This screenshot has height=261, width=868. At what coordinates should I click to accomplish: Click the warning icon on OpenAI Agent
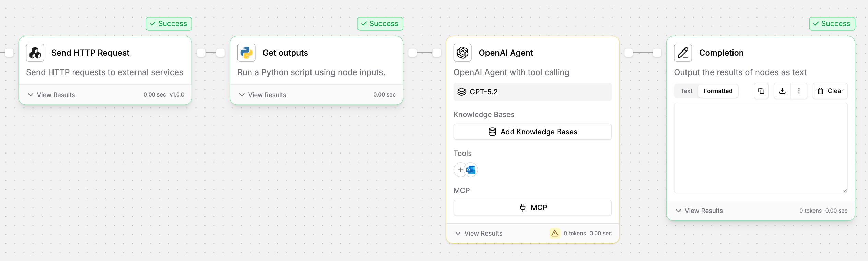pos(555,233)
